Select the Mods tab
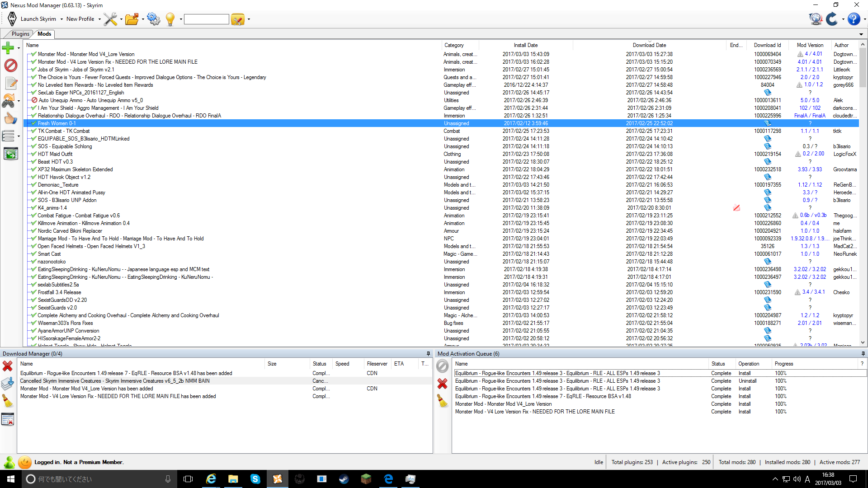 (x=44, y=34)
